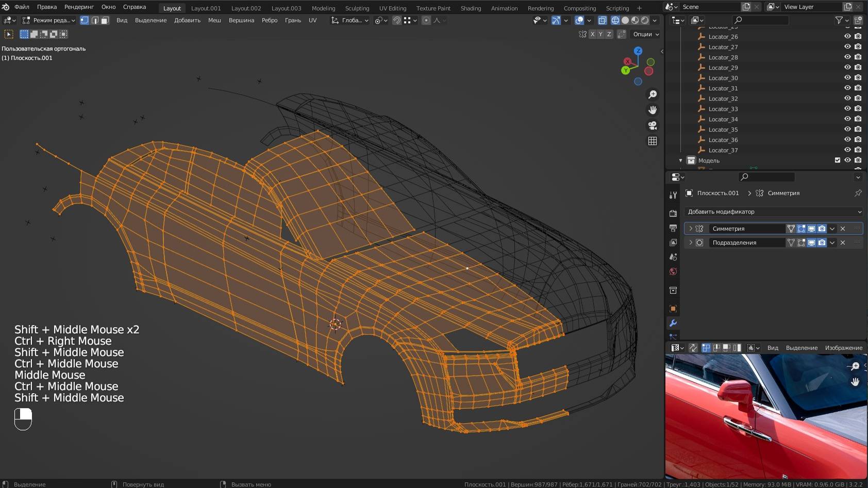Click the Z axis on navigation gizmo
The height and width of the screenshot is (488, 868).
638,51
